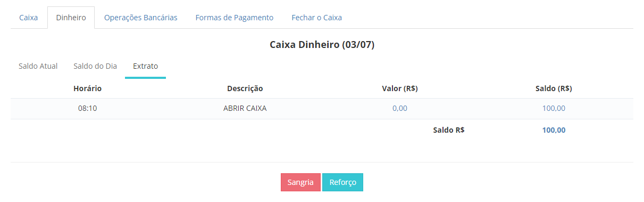The image size is (644, 202).
Task: Select the 08:10 time cell
Action: [87, 108]
